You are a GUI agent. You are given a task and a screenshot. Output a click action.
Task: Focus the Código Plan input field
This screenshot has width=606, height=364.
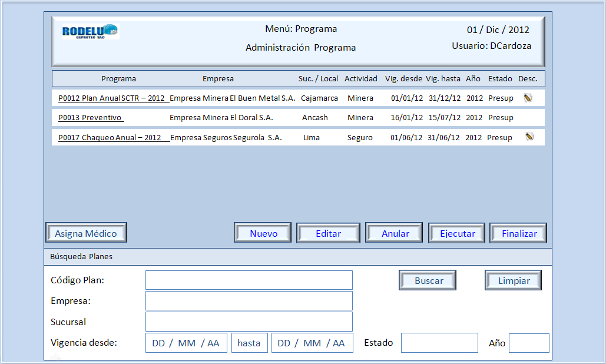[x=249, y=280]
